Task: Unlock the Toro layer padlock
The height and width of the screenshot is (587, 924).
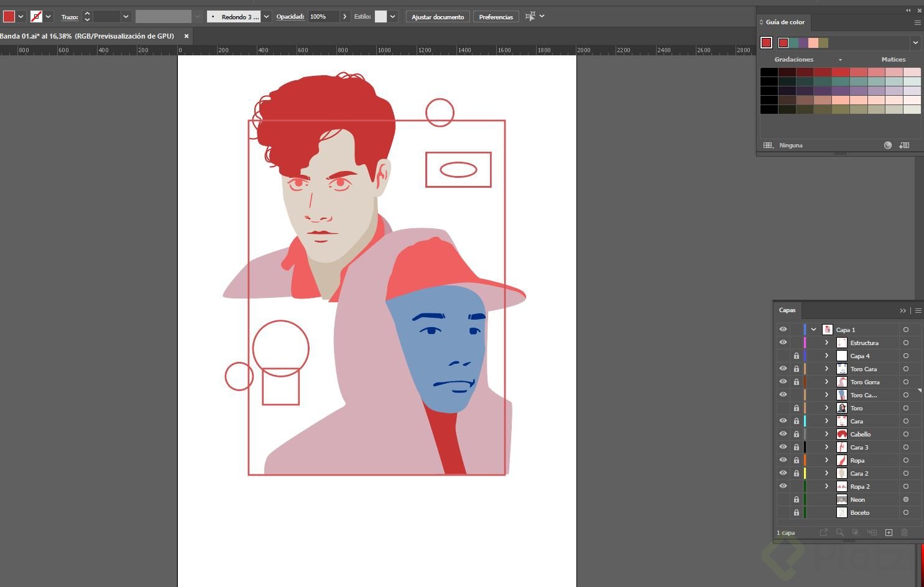Action: (x=796, y=408)
